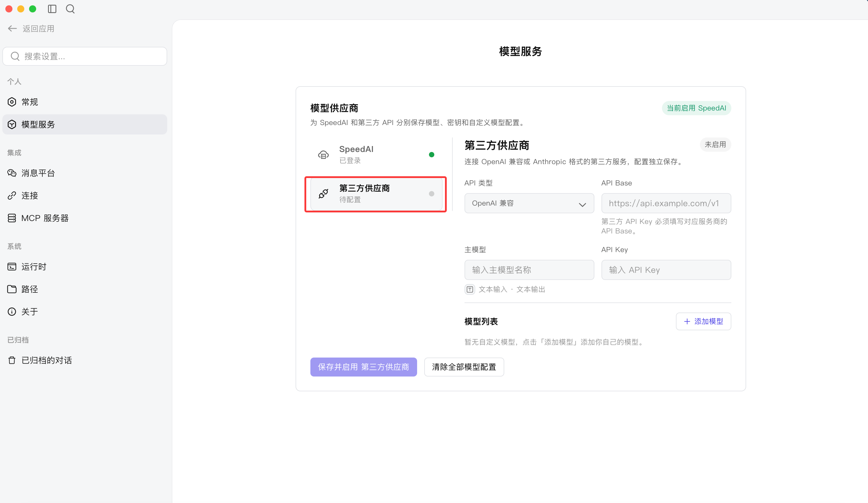Screen dimensions: 868x503
Task: Click the green status dot for SpeedAI
Action: pyautogui.click(x=432, y=155)
